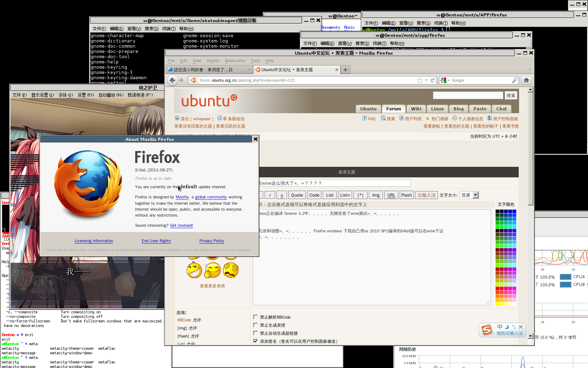
Task: Close the 語交流☆同好會 tab via its X
Action: point(249,70)
